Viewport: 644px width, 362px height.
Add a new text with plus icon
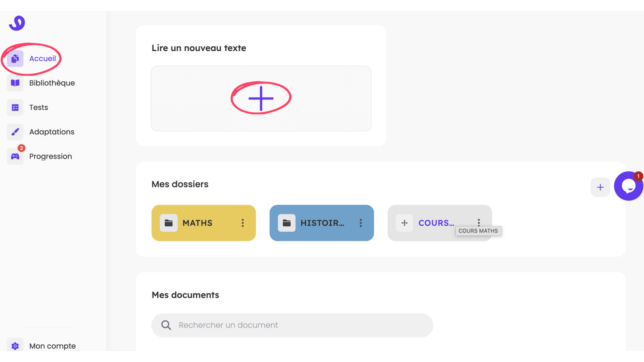(x=261, y=98)
